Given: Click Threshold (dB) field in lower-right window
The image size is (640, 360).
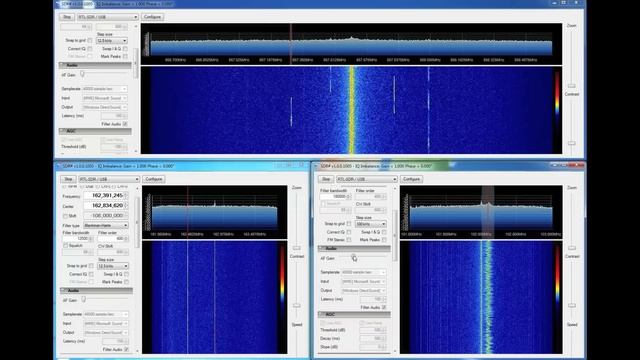Looking at the screenshot, I should [373, 330].
